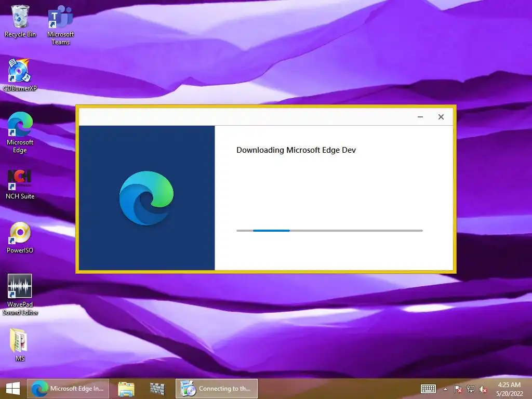Select the CDBurnerXP desktop shortcut
This screenshot has width=532, height=399.
point(20,75)
